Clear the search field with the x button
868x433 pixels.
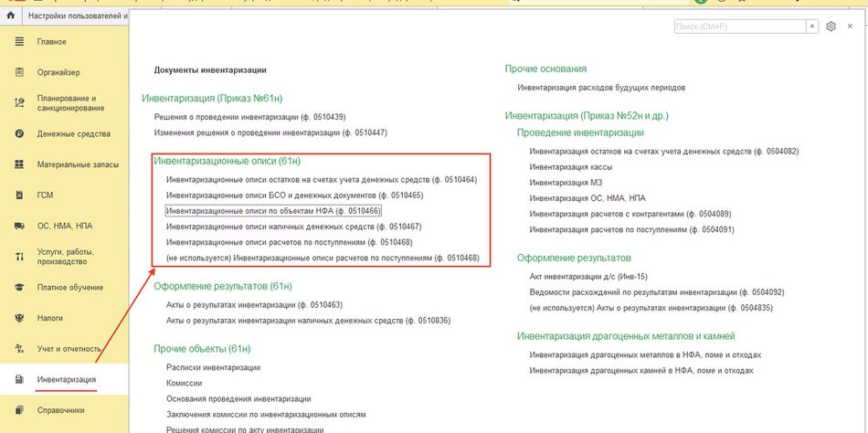[x=812, y=27]
